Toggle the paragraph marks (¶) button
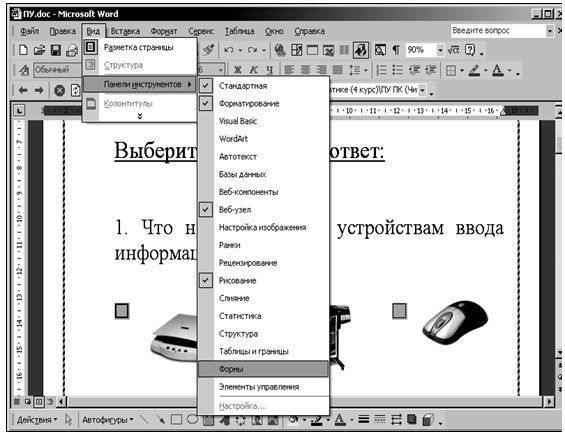Viewport: 565px width, 438px height. (x=396, y=50)
